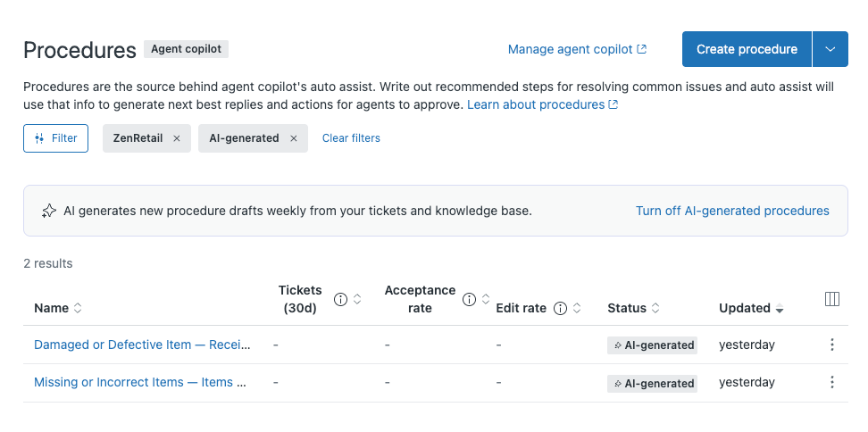Show info for Tickets (30d) column

340,299
